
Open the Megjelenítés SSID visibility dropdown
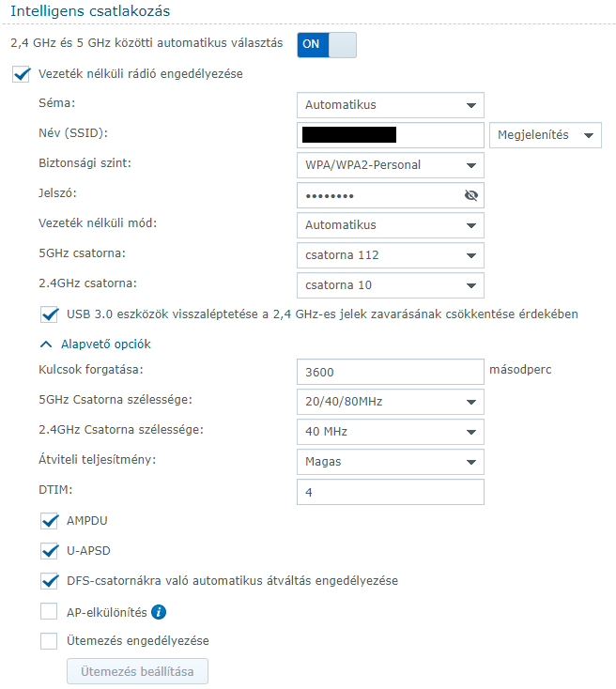point(545,135)
